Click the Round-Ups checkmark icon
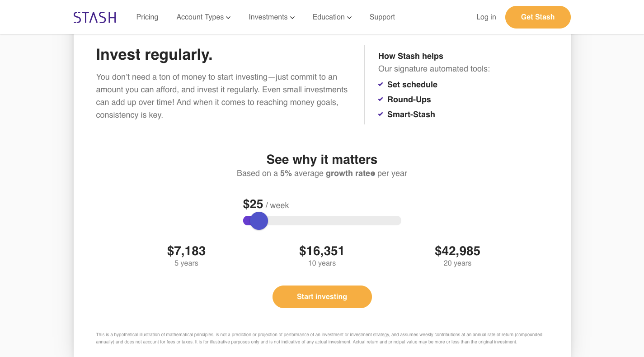 tap(381, 99)
